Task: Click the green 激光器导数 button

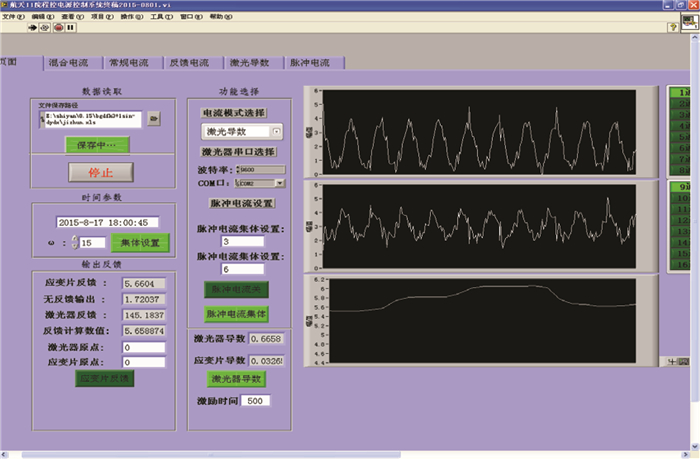Action: (236, 379)
